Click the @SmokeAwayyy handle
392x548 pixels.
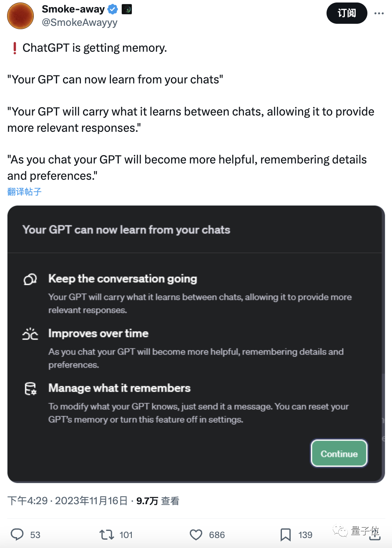point(80,23)
